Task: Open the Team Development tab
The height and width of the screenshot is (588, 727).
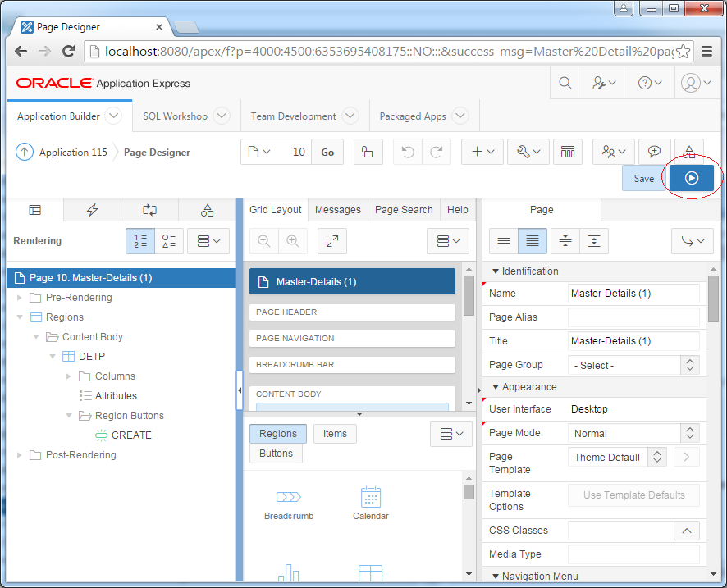Action: (293, 116)
